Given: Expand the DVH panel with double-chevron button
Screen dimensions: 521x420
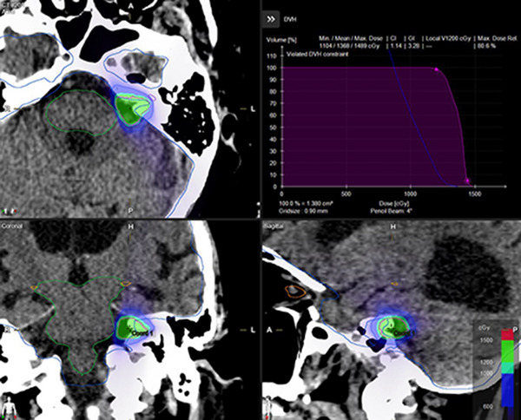Looking at the screenshot, I should pyautogui.click(x=271, y=19).
